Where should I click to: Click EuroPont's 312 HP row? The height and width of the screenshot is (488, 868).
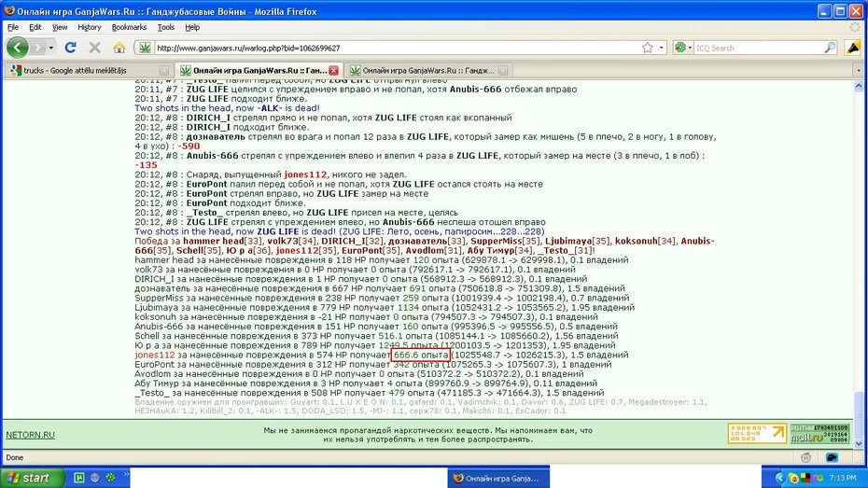372,365
